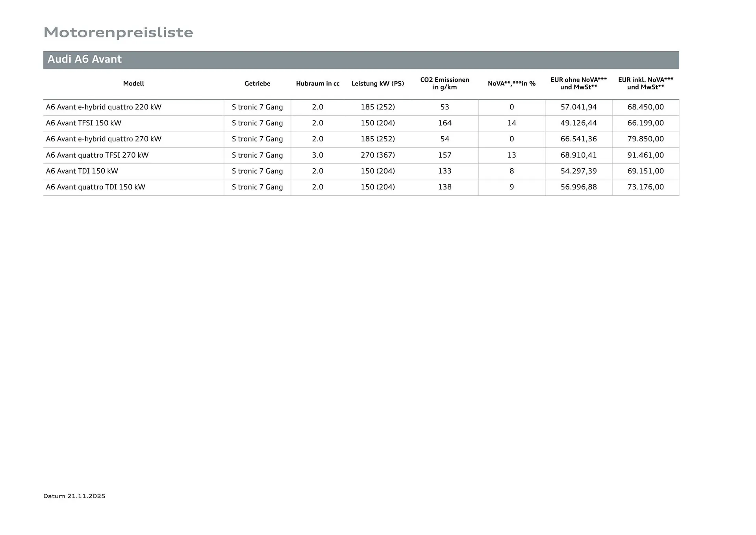Click the Datum 21.11.2025 footer text

pos(74,496)
